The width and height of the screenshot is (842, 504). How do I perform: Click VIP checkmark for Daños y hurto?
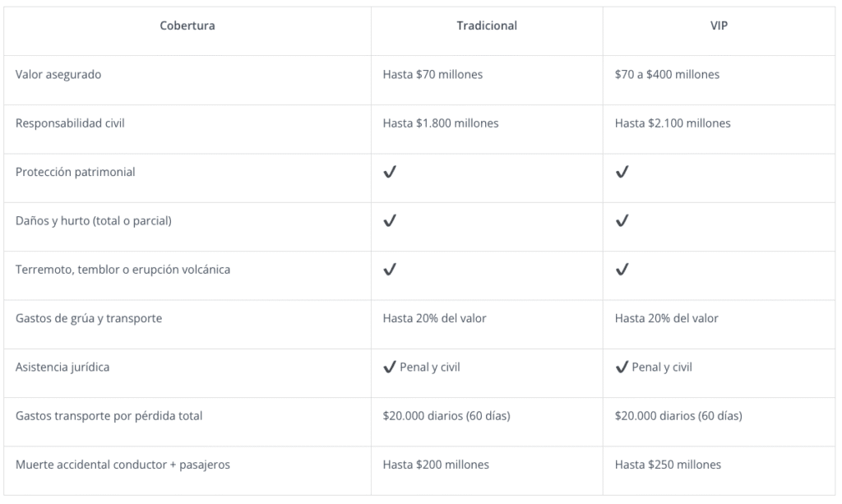pos(622,220)
